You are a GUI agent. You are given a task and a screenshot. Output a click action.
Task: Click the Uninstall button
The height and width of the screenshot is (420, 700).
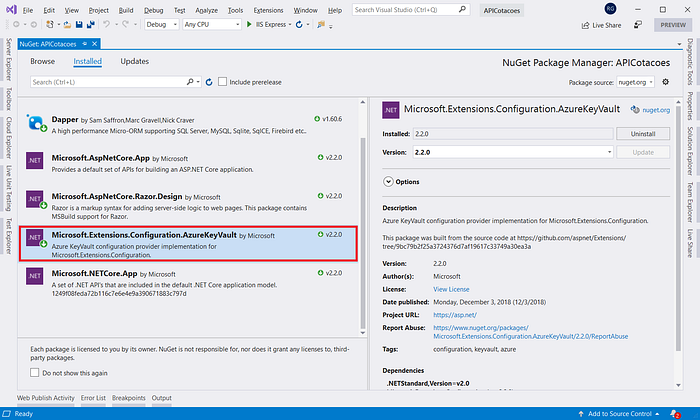click(643, 133)
